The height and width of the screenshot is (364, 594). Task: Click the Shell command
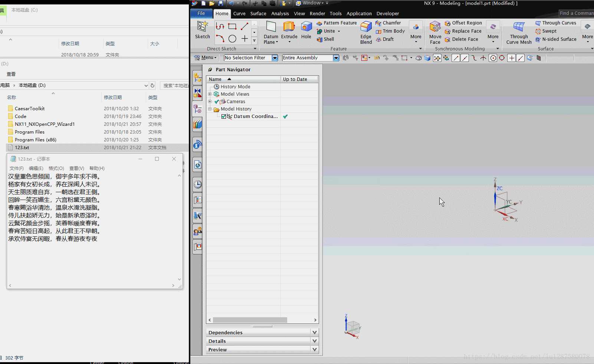pos(325,39)
